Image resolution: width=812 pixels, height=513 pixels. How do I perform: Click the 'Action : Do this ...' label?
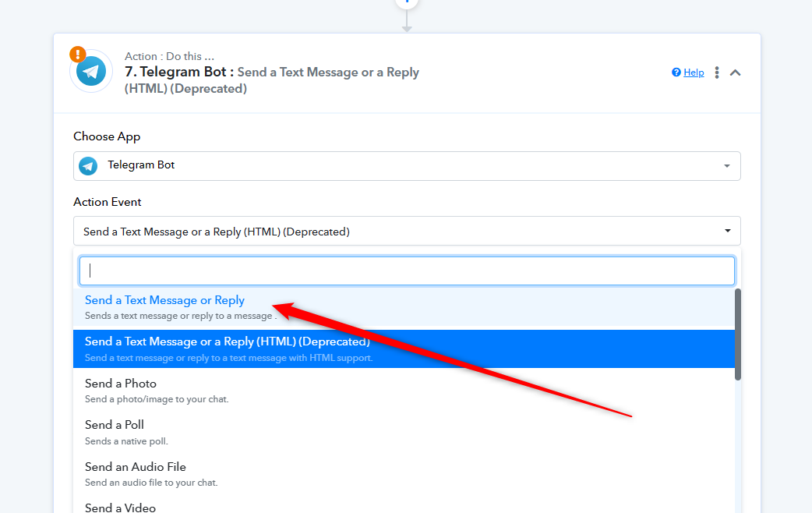tap(169, 56)
